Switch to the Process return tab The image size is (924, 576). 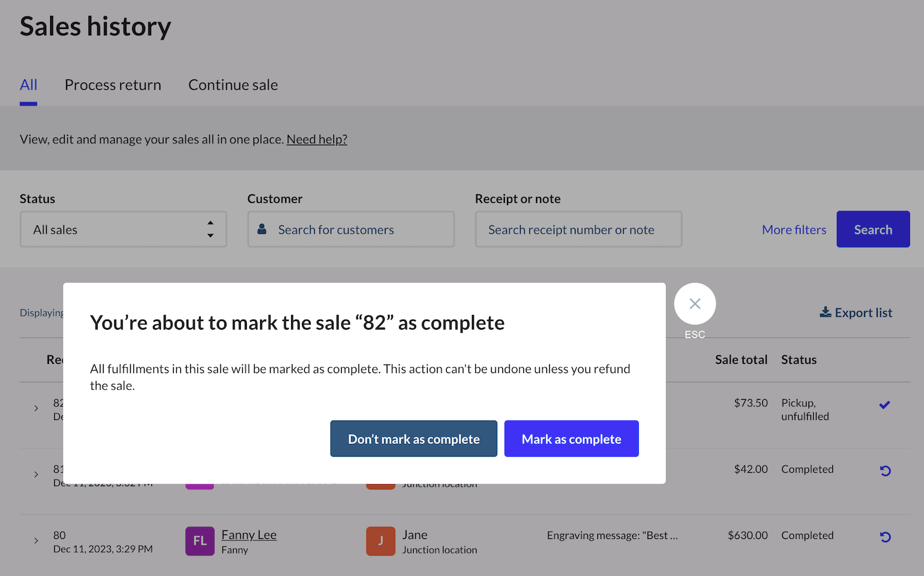[113, 85]
